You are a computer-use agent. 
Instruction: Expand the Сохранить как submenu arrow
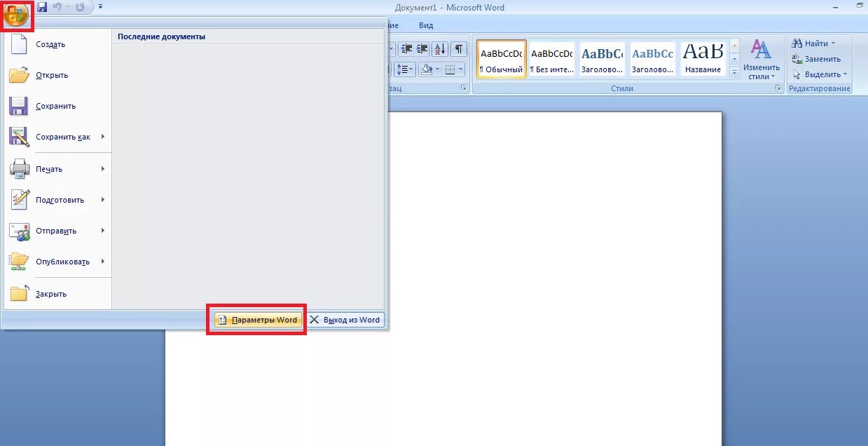[103, 137]
